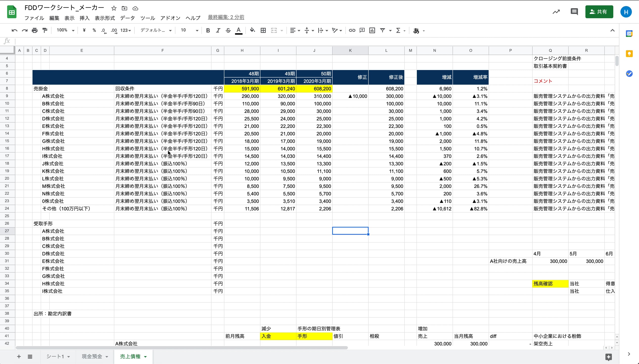Click the print icon in toolbar

pos(35,31)
